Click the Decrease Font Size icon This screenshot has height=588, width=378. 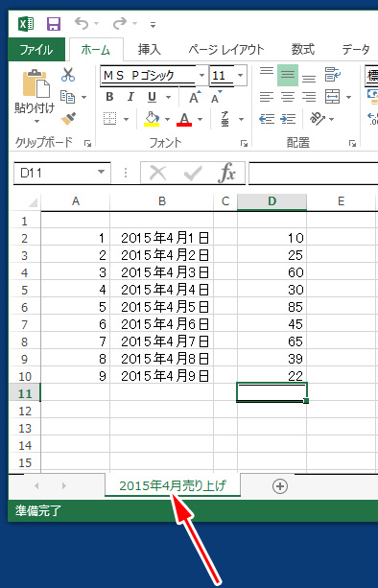tap(216, 97)
